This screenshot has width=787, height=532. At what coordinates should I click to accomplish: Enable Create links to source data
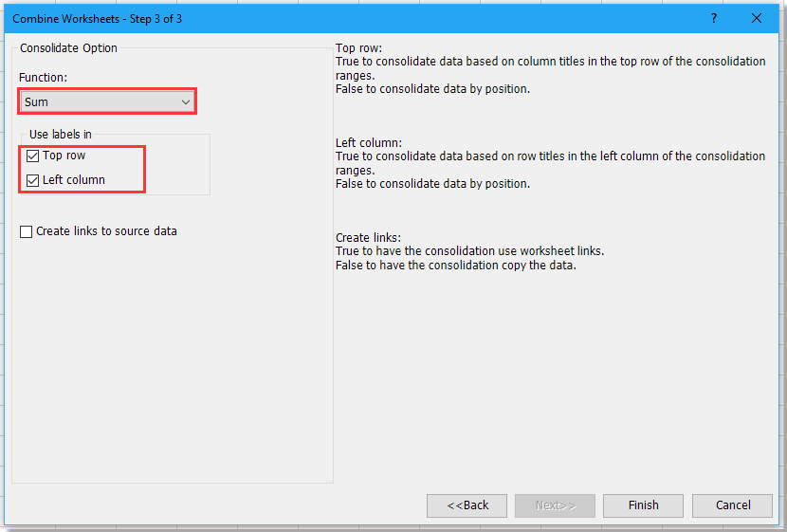[27, 231]
